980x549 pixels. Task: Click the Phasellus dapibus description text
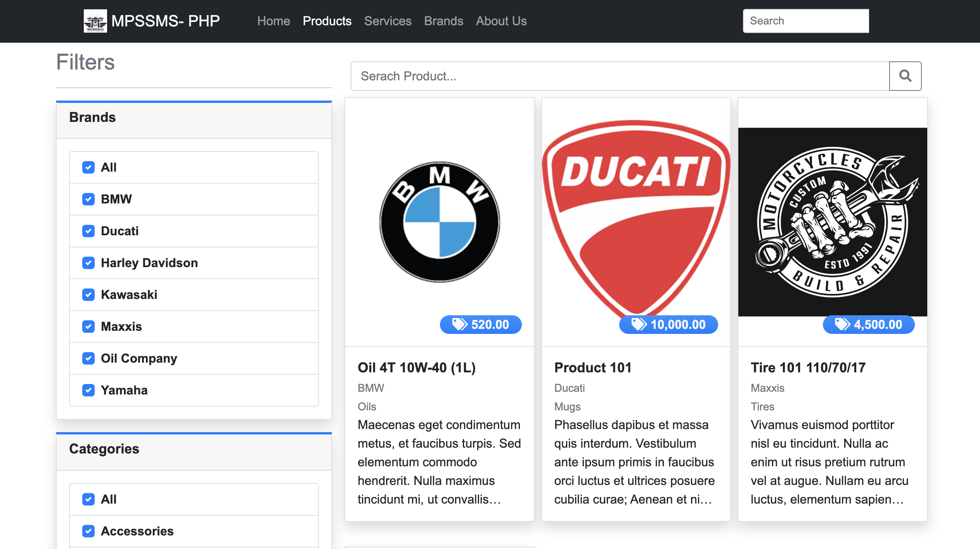(x=635, y=462)
